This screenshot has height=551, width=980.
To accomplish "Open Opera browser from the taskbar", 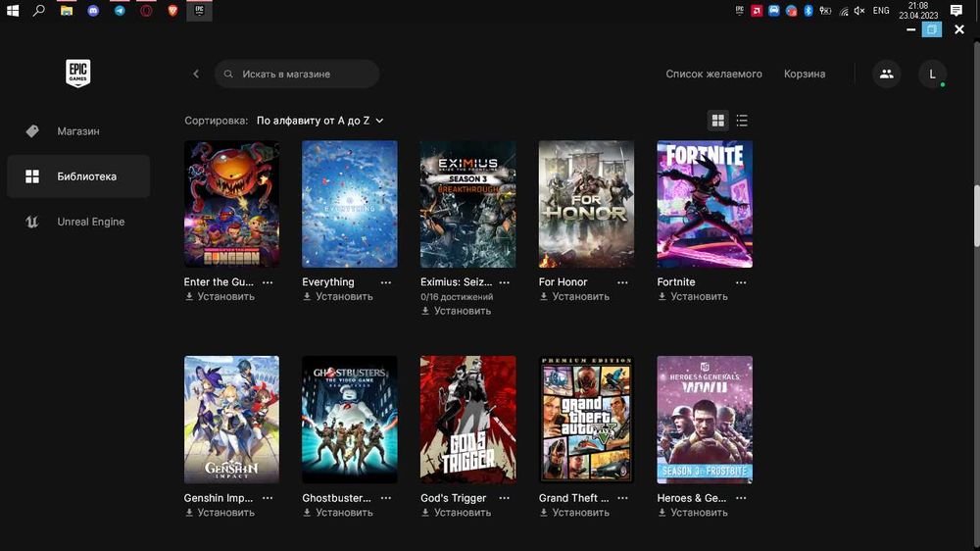I will pyautogui.click(x=146, y=10).
